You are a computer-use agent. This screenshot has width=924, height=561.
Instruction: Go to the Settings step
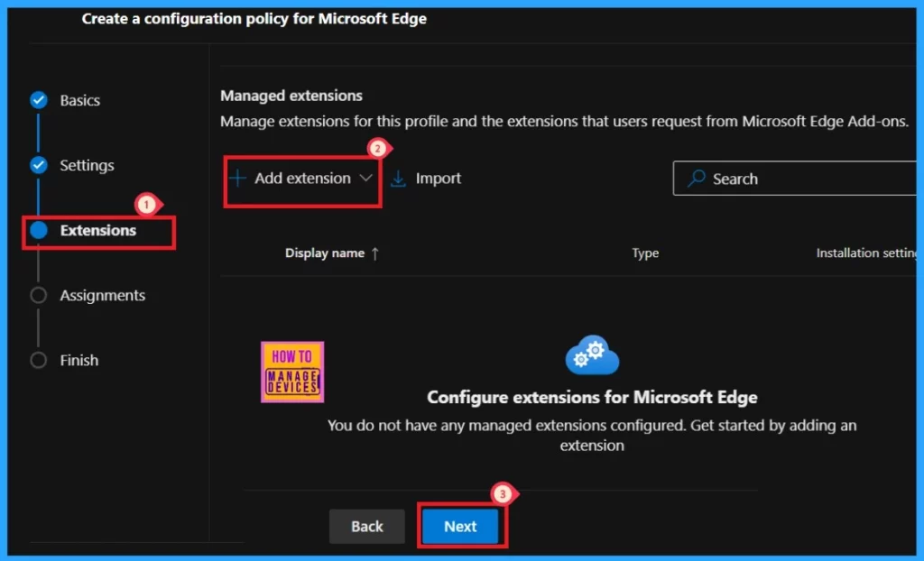tap(88, 165)
